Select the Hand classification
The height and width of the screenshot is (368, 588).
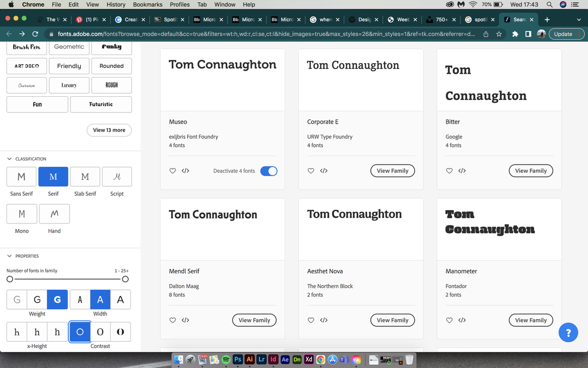(x=55, y=214)
